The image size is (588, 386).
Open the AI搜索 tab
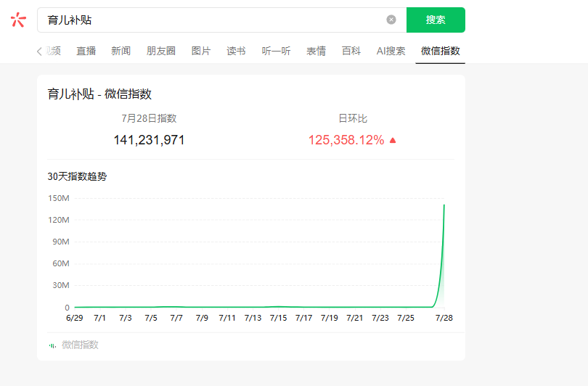391,51
